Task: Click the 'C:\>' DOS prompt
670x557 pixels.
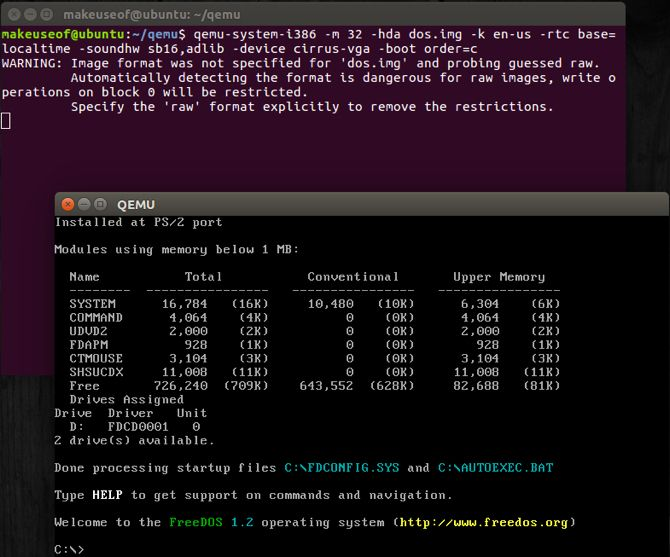Action: pos(69,549)
